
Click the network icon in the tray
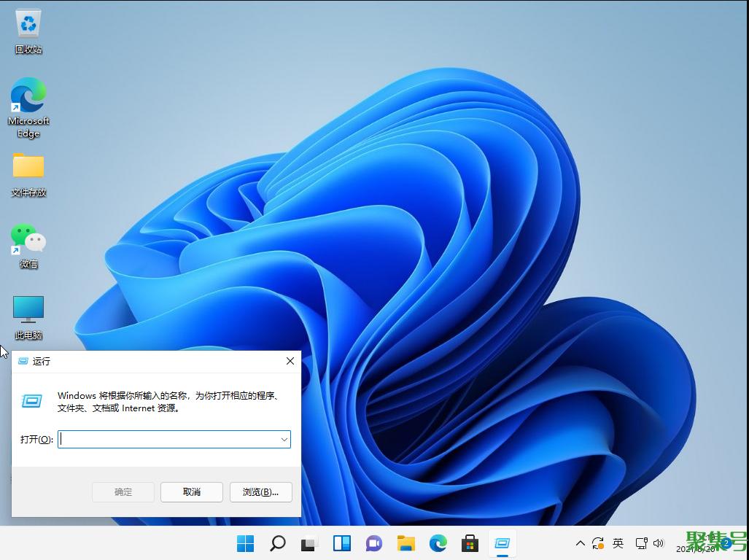640,543
